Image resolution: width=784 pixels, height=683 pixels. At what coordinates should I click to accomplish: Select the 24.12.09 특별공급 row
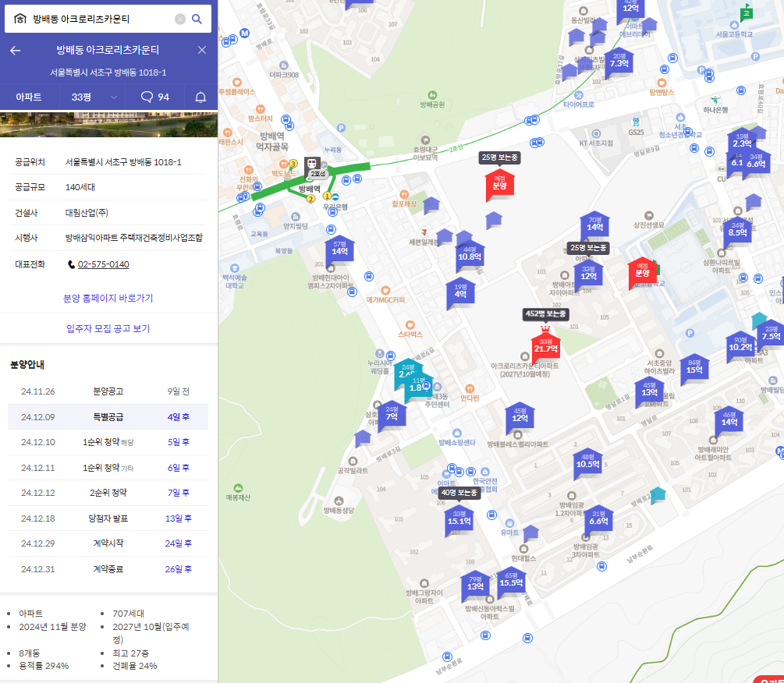(x=108, y=416)
